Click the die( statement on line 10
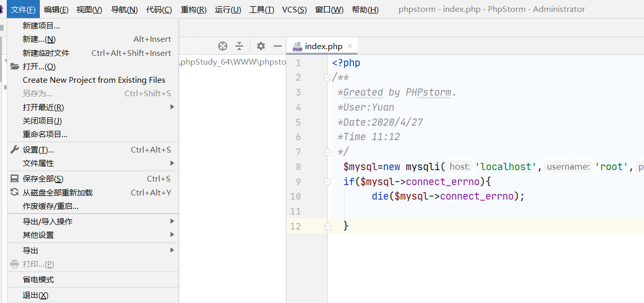 (x=382, y=196)
